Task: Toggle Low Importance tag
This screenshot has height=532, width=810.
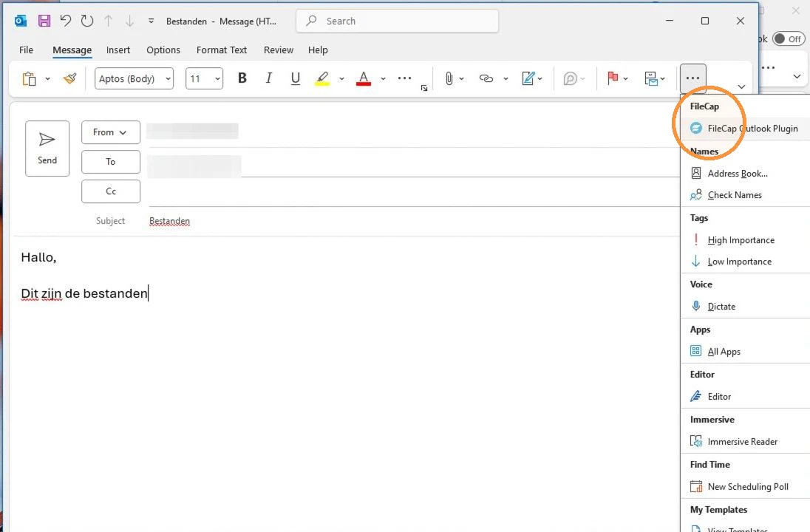Action: point(746,262)
